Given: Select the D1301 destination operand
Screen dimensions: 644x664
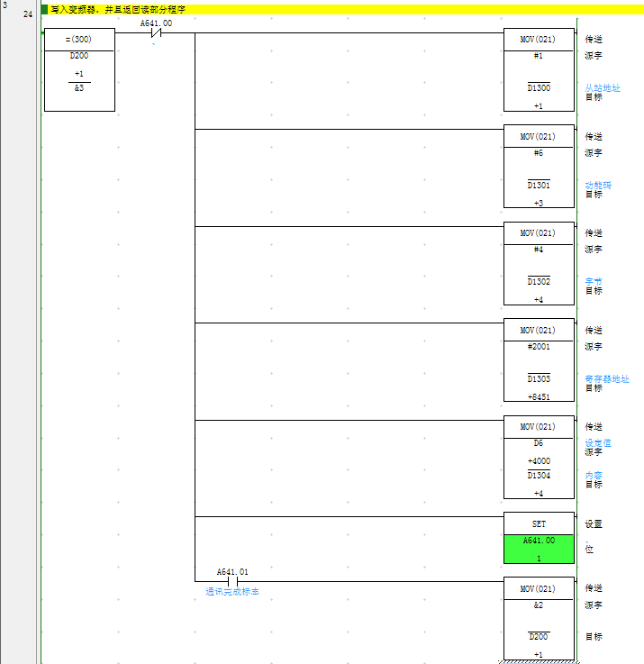Looking at the screenshot, I should 539,186.
